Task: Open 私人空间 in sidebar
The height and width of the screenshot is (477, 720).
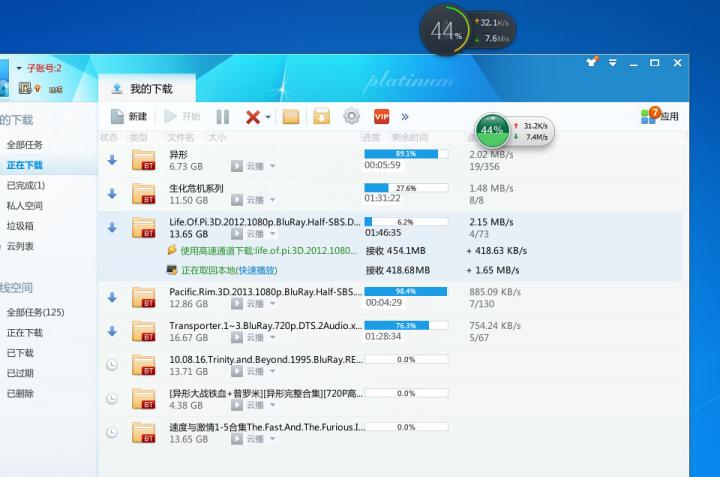Action: [x=25, y=206]
